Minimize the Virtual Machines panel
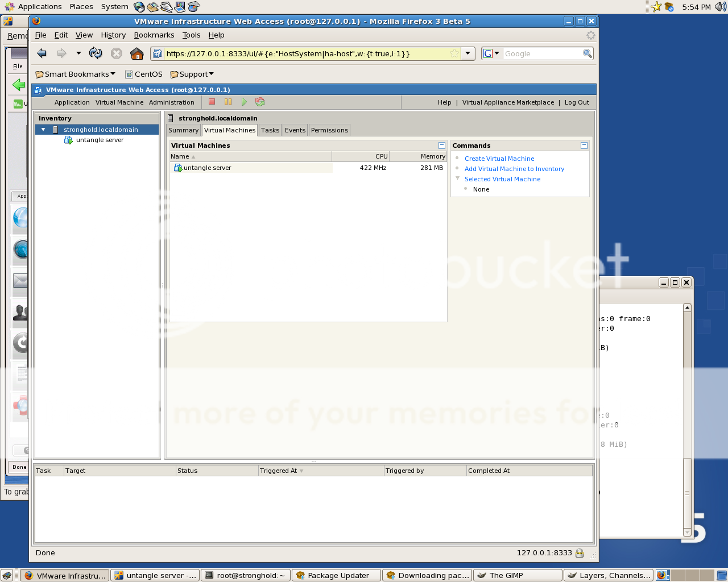The height and width of the screenshot is (582, 728). (441, 145)
